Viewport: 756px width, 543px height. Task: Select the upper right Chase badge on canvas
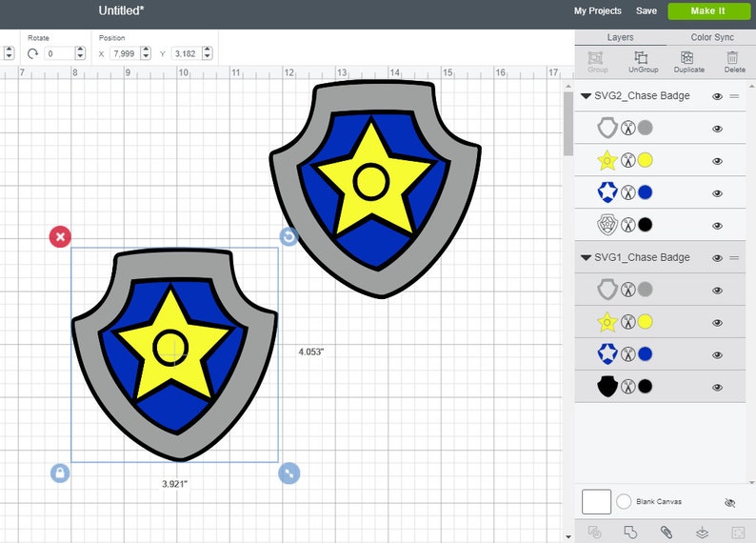click(375, 188)
